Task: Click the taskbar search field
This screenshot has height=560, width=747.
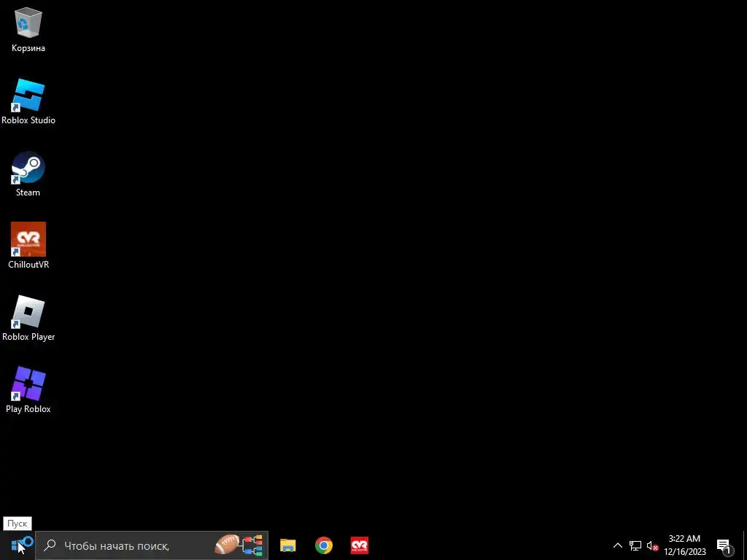Action: (152, 545)
